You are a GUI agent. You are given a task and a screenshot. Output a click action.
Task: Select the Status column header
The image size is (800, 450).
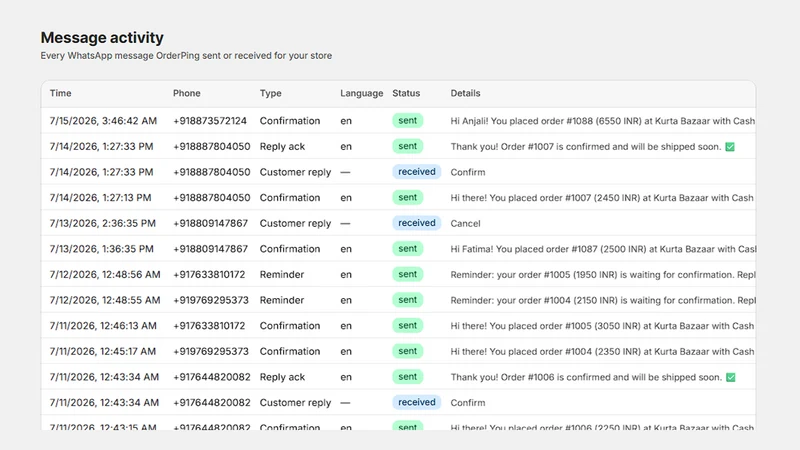tap(406, 93)
